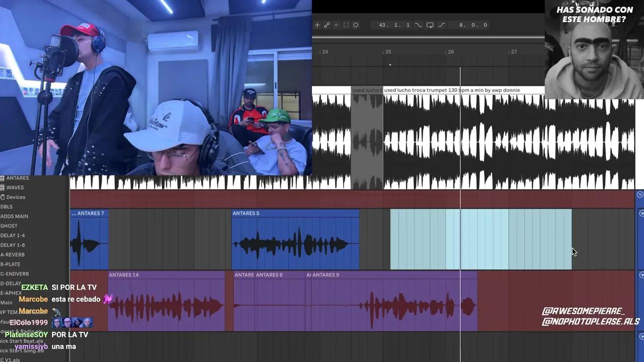Click the webcam thumbnail captioned 'HAS SONADO CON ESTE HOMBRE?'
The image size is (644, 362).
(594, 49)
